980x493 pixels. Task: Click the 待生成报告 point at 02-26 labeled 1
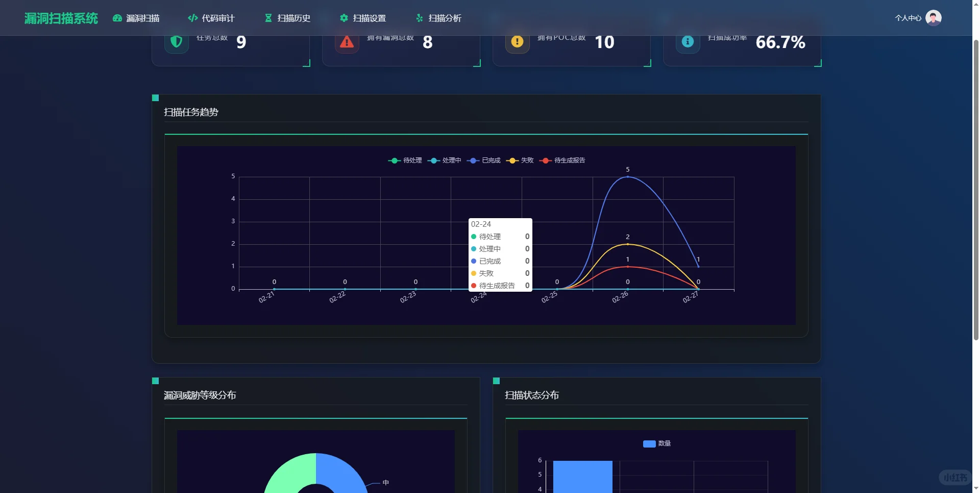click(x=628, y=267)
